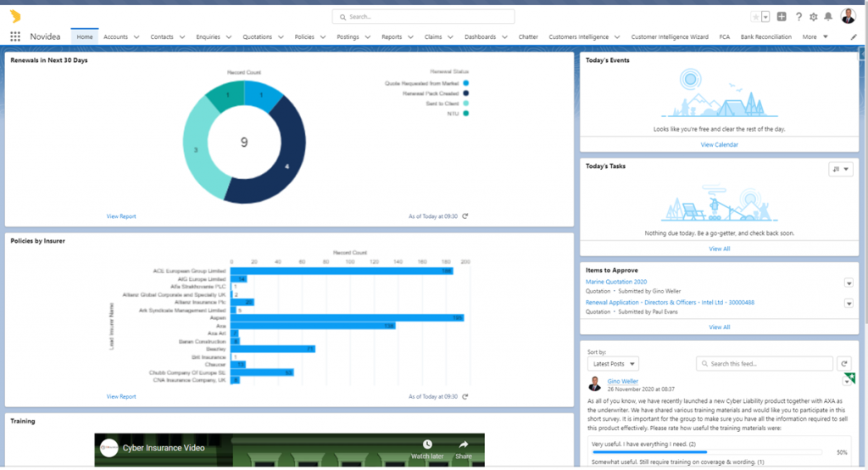
Task: Open the Reports tab
Action: tap(392, 37)
